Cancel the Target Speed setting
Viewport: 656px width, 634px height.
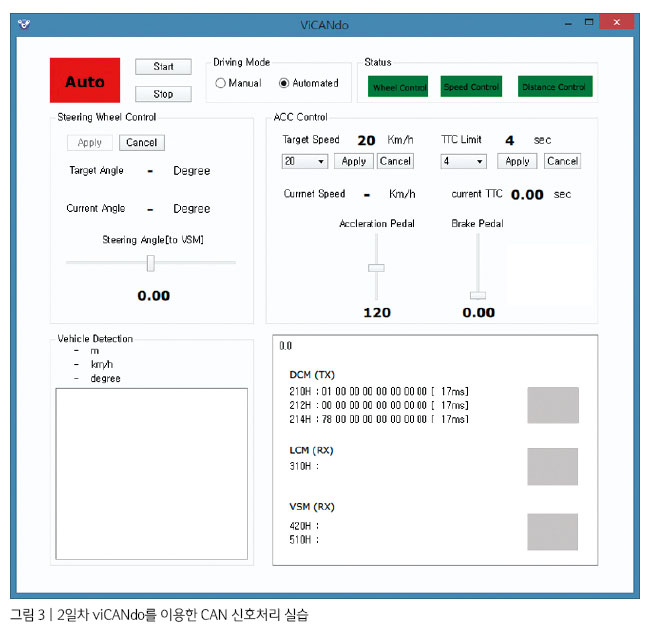395,161
